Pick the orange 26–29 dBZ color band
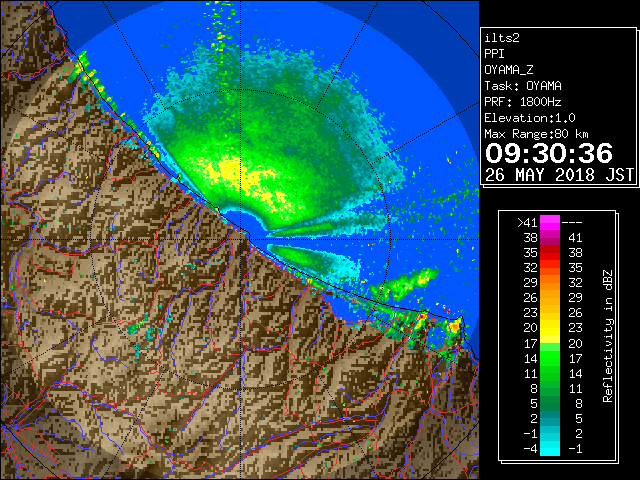This screenshot has height=480, width=640. coord(550,298)
